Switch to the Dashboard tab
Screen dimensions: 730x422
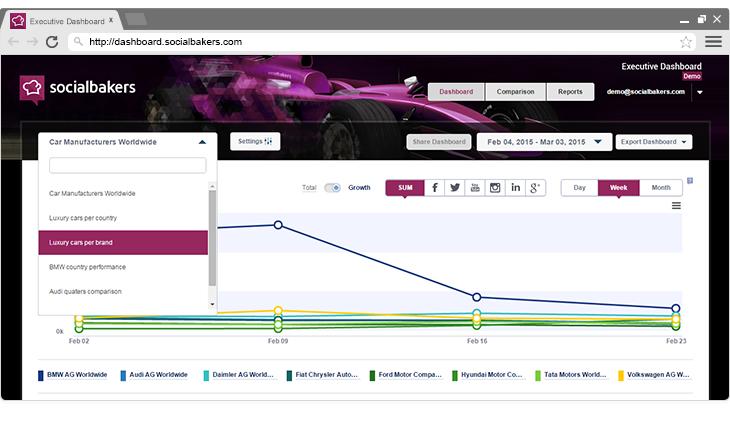click(456, 92)
